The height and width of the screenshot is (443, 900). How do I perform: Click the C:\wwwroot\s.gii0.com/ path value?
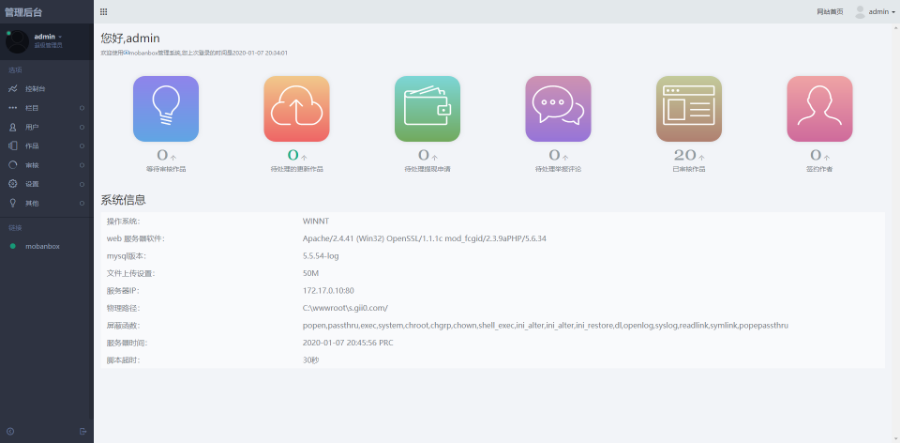(x=345, y=308)
